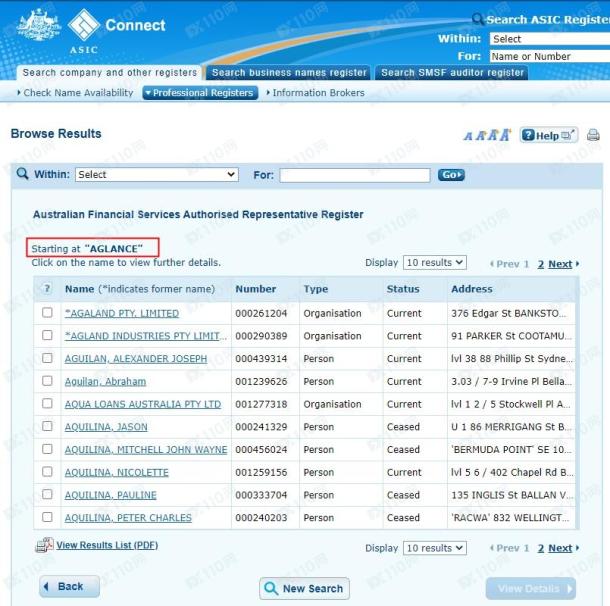Open AQUA LOANS AUSTRALIA PTY LTD link
610x606 pixels.
(x=143, y=404)
